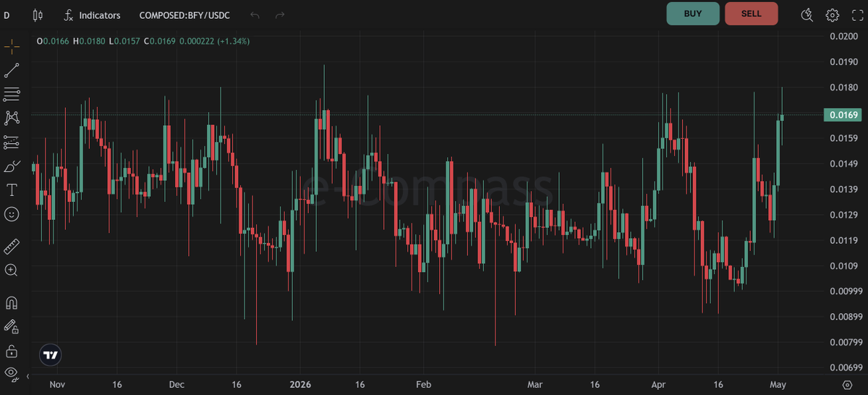Screen dimensions: 868x395
Task: Click the low value L0.0157 in legend
Action: 124,41
